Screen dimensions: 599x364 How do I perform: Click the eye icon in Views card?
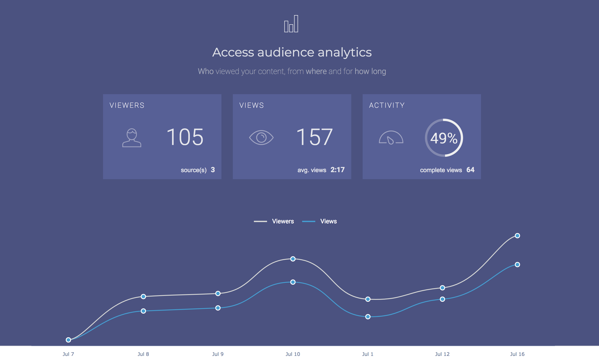[261, 138]
